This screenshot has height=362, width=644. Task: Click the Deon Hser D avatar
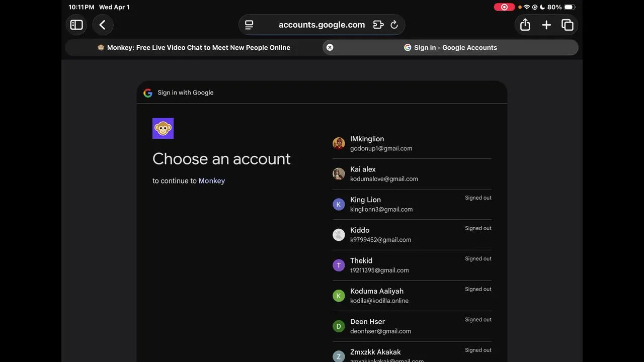[339, 326]
